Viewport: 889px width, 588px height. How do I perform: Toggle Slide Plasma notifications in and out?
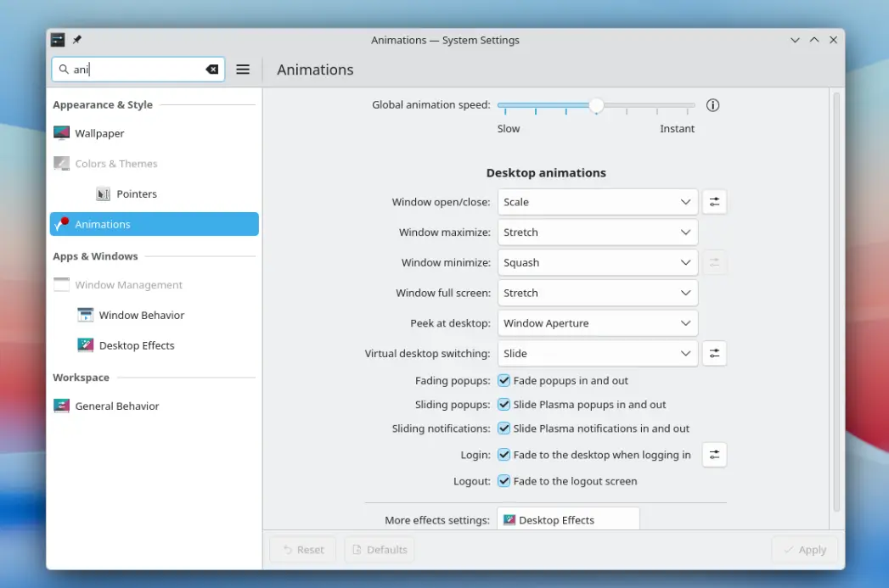[x=504, y=428]
